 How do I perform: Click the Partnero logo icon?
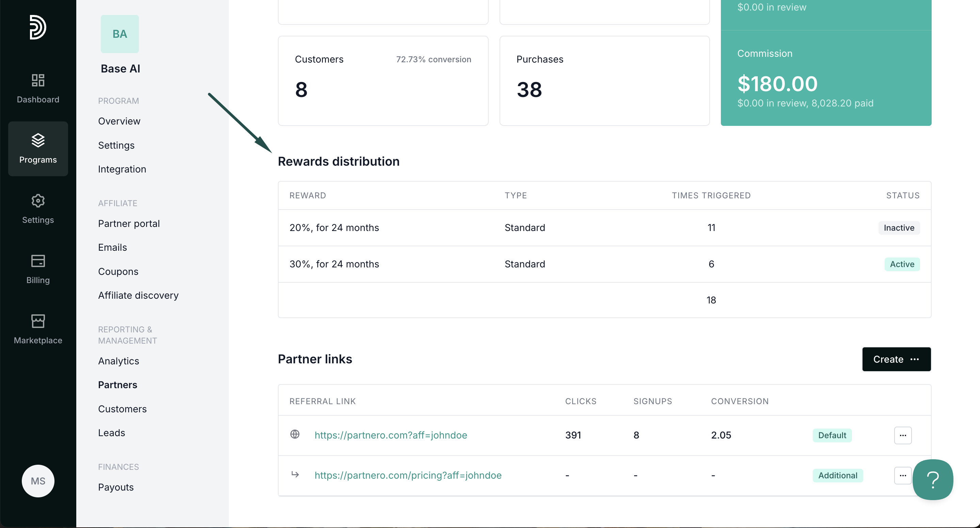tap(38, 27)
